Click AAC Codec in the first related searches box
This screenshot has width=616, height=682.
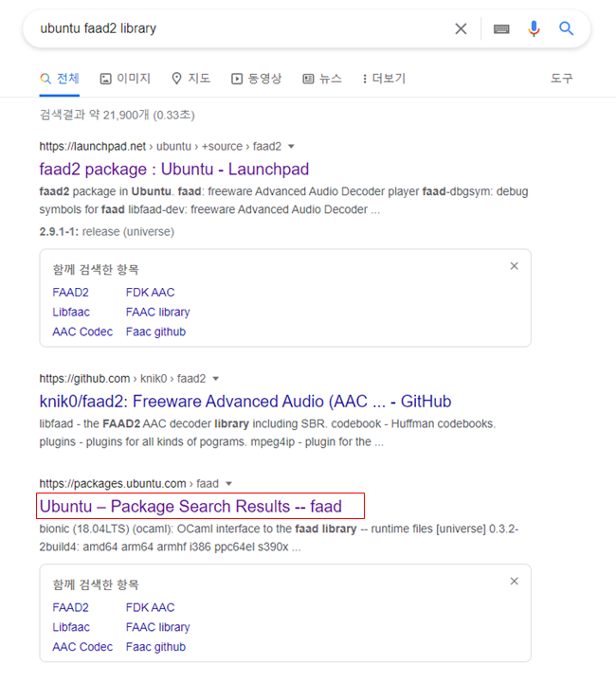point(82,332)
